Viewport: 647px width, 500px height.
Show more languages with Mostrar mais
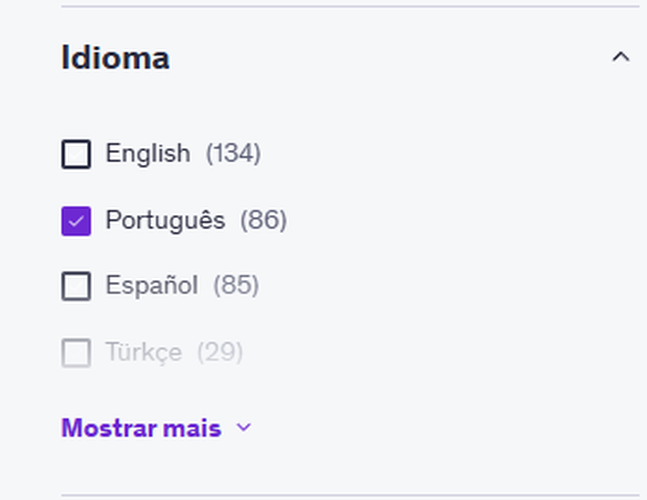[141, 429]
